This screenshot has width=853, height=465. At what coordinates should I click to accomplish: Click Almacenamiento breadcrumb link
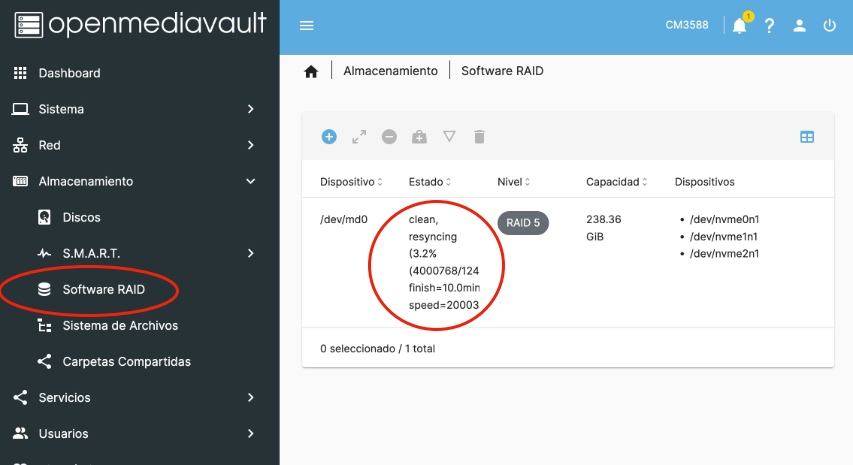(390, 71)
